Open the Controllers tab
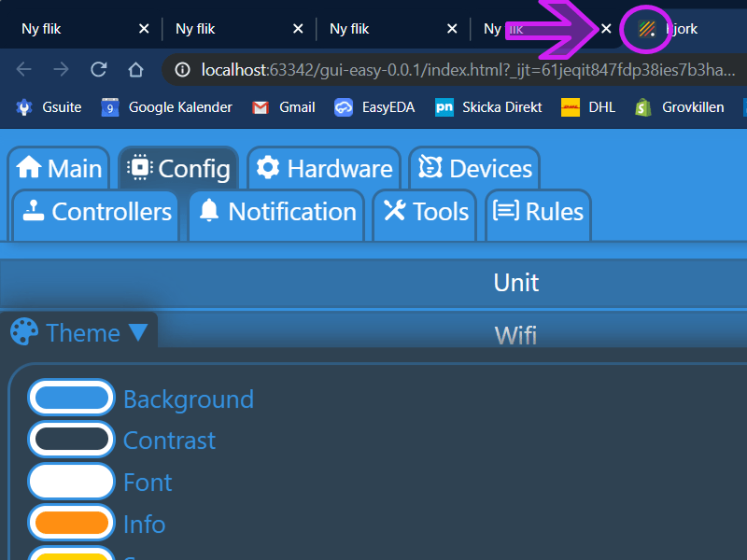The image size is (747, 560). (96, 215)
